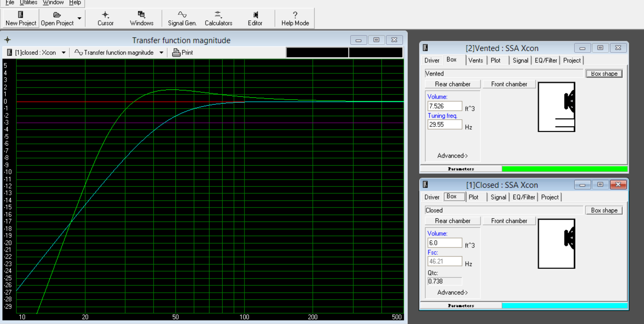
Task: Launch the Signal Gen. tool
Action: [182, 18]
